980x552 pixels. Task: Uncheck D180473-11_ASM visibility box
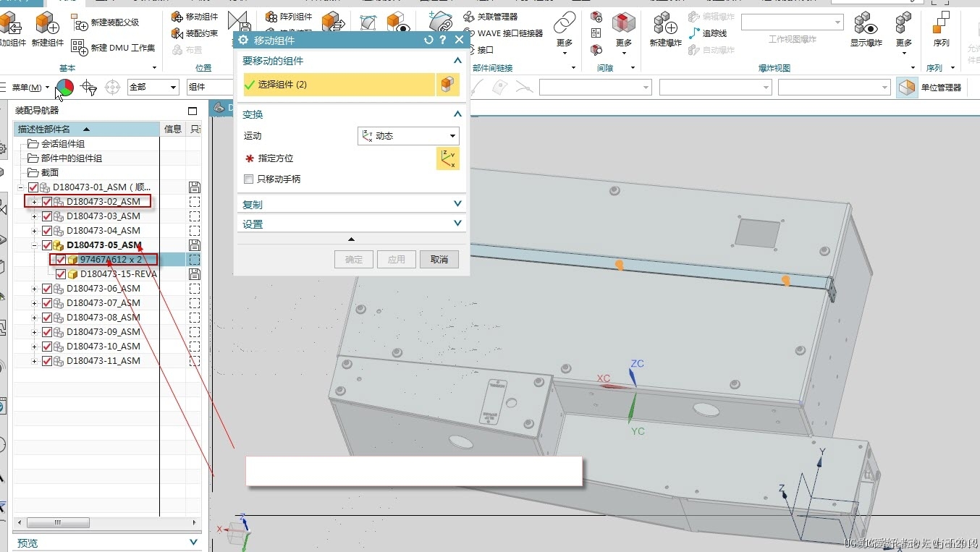coord(47,361)
